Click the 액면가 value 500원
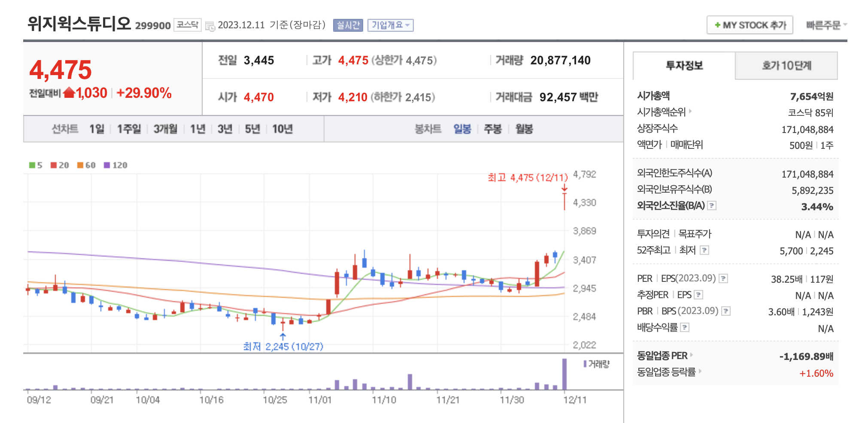The image size is (868, 423). point(801,145)
